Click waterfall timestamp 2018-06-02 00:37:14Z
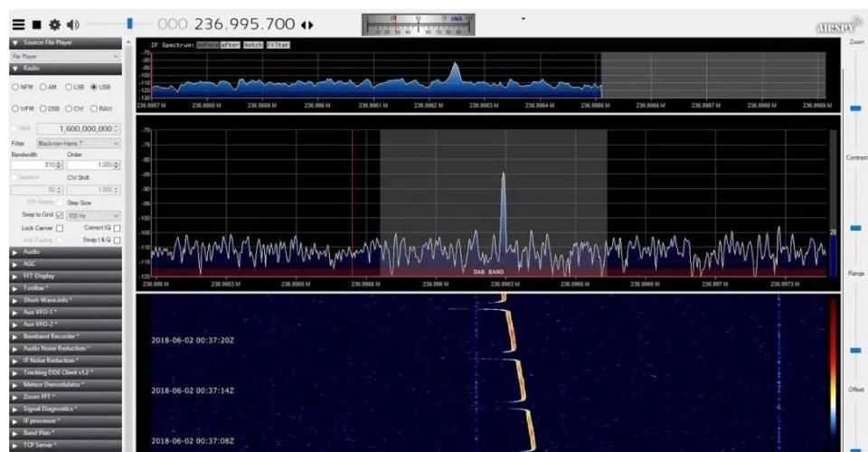 pos(193,391)
